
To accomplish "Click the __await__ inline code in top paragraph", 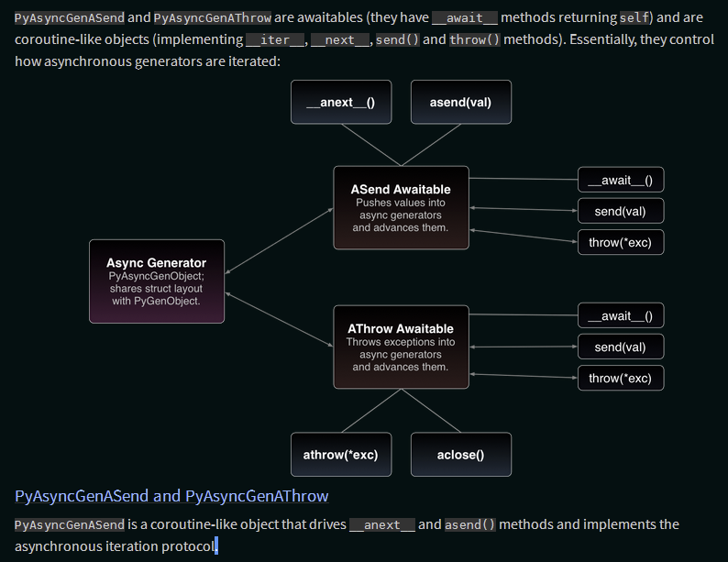I will tap(465, 17).
